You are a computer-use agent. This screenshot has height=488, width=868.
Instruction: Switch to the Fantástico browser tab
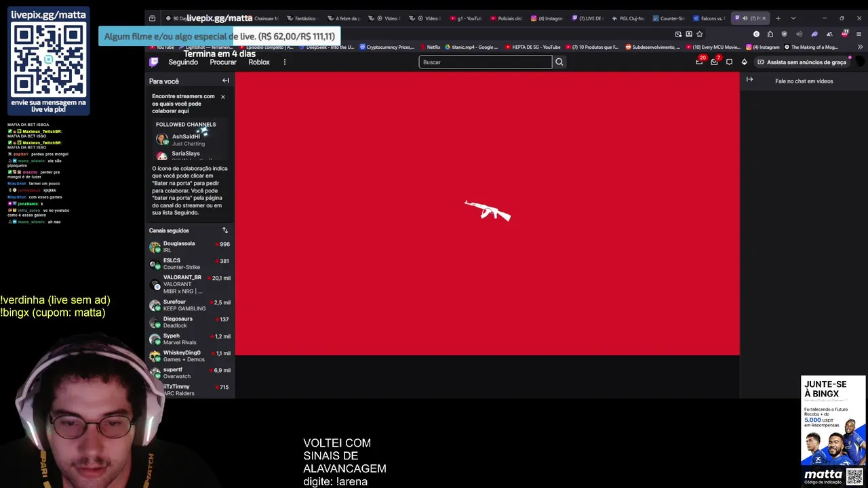[x=302, y=18]
